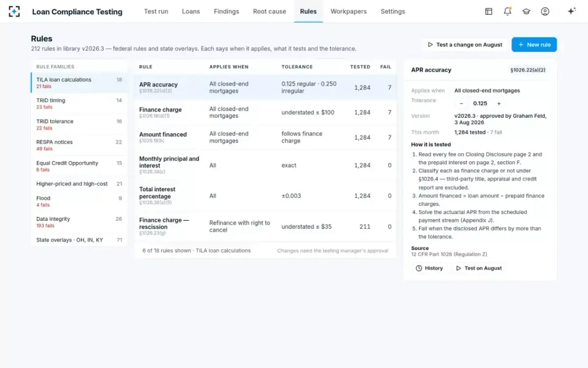Click 'understated ≤ $35' tolerance cell
The image size is (588, 368).
306,227
